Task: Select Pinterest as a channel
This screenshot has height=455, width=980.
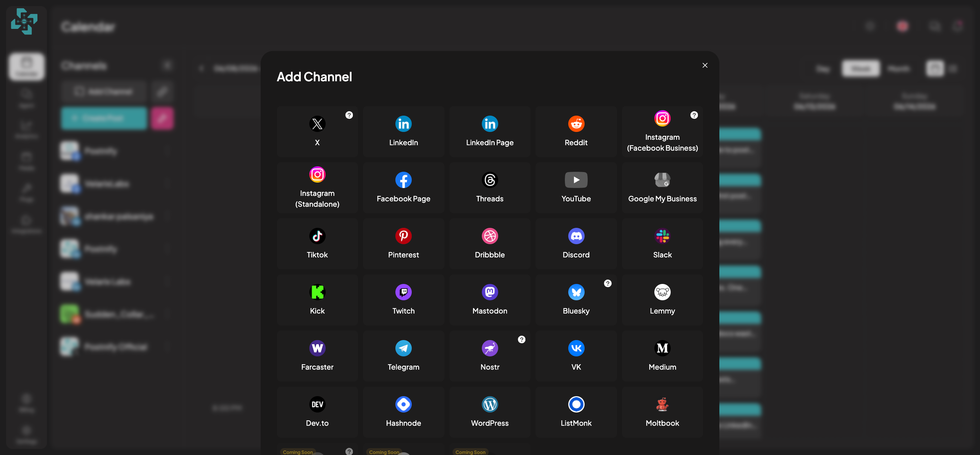Action: pos(403,244)
